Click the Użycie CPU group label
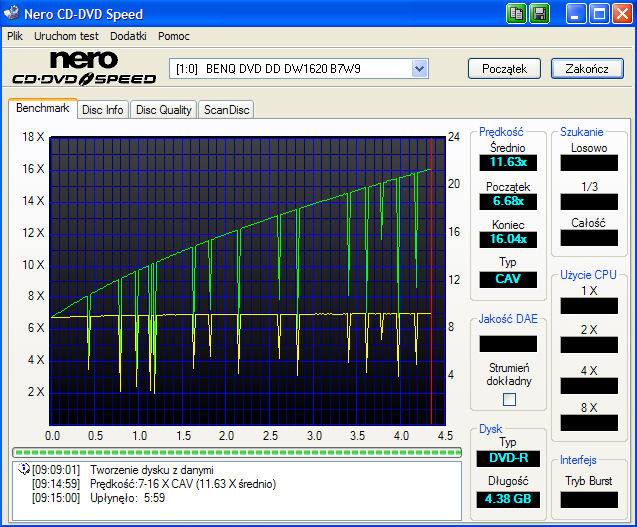Image resolution: width=637 pixels, height=527 pixels. pyautogui.click(x=588, y=275)
